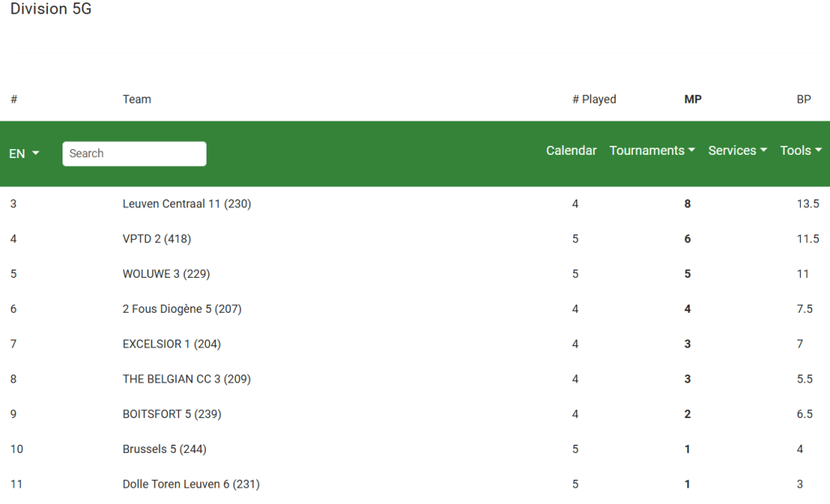The image size is (830, 504).
Task: Select team BOITSFORT 5 (239)
Action: (x=172, y=414)
